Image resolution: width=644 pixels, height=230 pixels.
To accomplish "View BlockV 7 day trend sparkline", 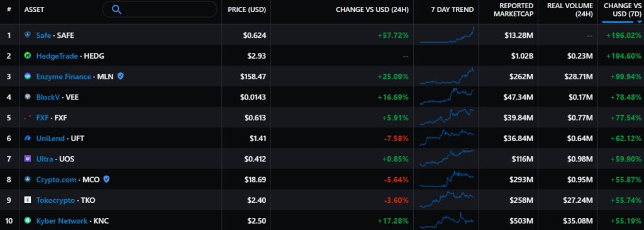I will click(447, 97).
